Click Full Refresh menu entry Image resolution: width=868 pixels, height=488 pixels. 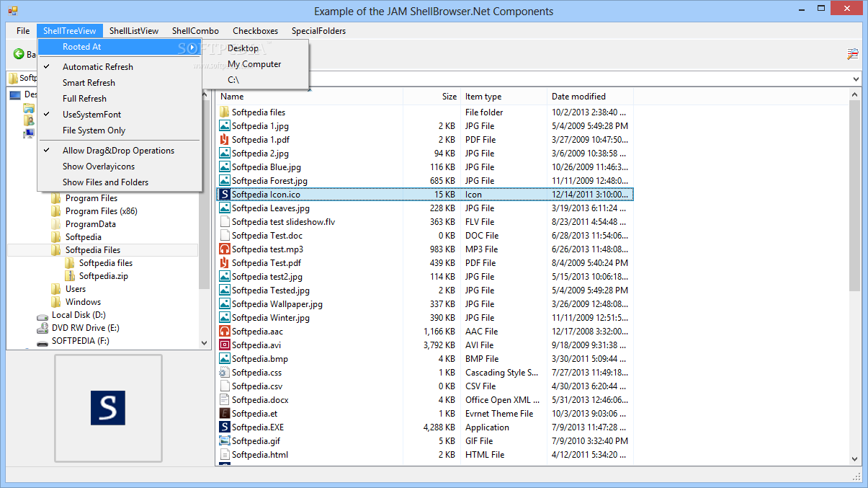click(x=120, y=99)
